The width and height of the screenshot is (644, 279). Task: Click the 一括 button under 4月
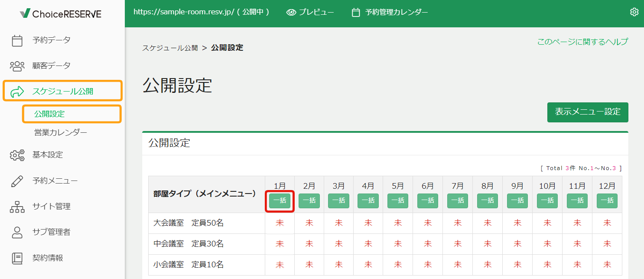(368, 201)
